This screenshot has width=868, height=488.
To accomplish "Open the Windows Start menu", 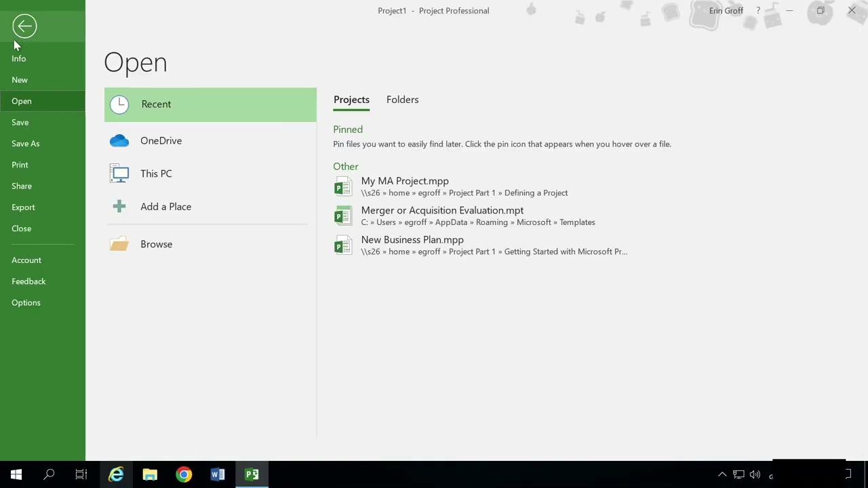I will point(16,474).
